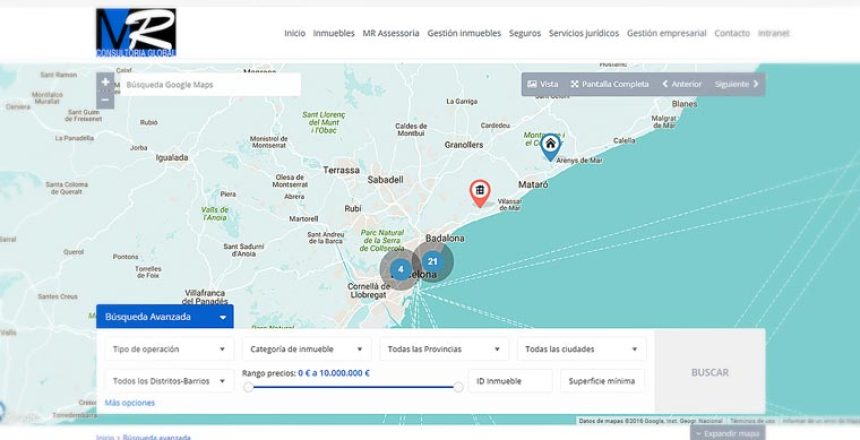Open the MR Assessoria menu item

pos(391,33)
